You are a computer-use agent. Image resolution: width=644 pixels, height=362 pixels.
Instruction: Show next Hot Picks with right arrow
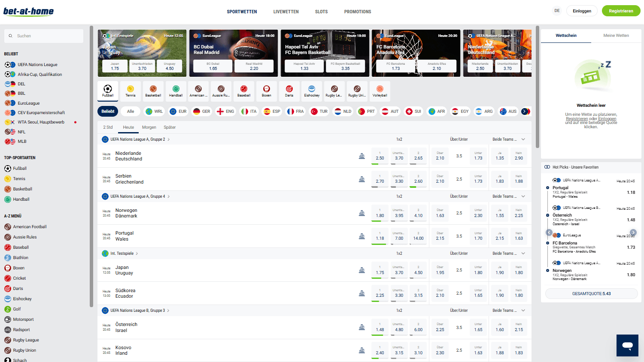click(633, 232)
